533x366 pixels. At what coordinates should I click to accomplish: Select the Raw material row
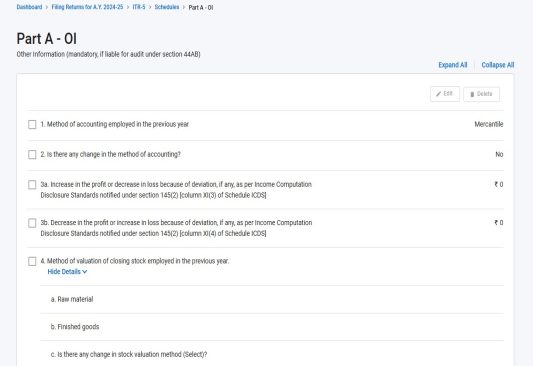coord(272,299)
